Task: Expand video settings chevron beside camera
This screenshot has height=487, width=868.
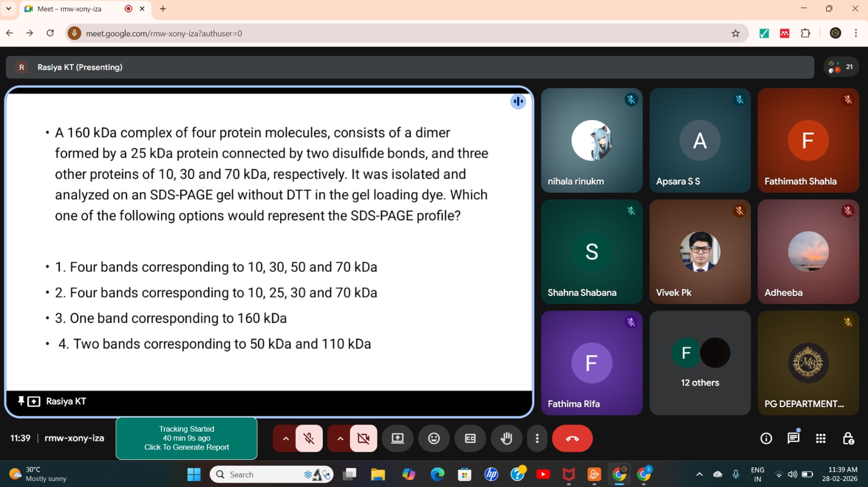Action: click(x=340, y=439)
